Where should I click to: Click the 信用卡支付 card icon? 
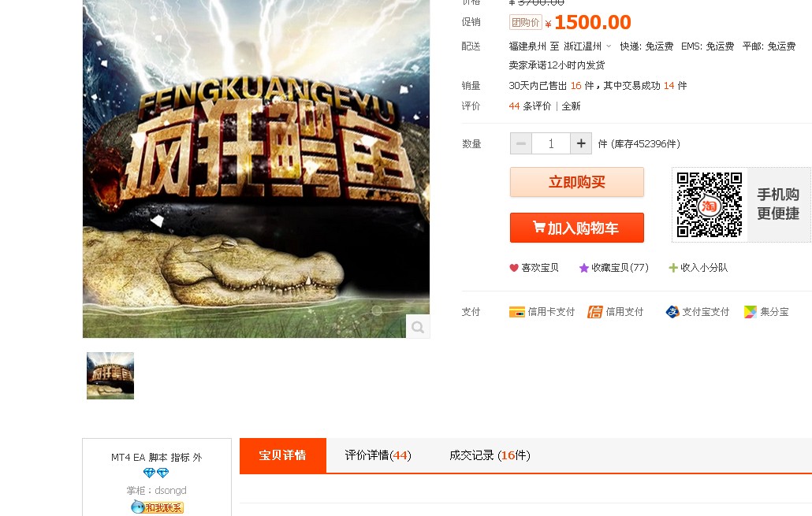pos(517,312)
